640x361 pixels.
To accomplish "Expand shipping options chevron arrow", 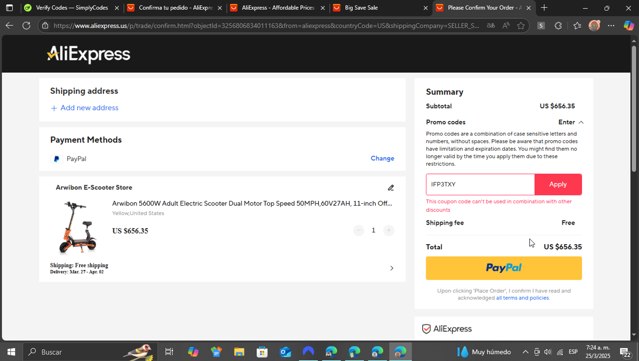I will (391, 268).
